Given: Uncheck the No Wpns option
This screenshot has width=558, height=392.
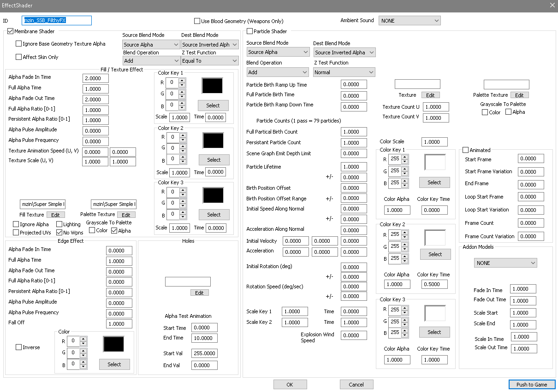Looking at the screenshot, I should tap(59, 233).
